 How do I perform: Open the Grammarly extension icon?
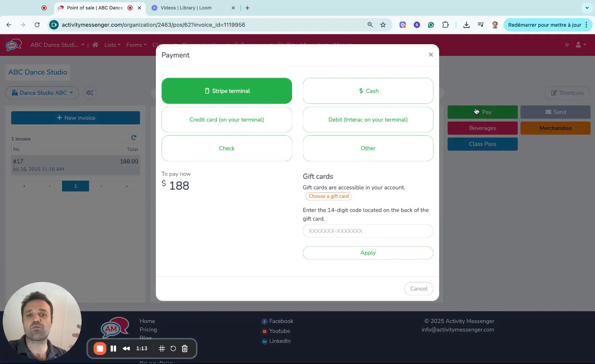(431, 25)
